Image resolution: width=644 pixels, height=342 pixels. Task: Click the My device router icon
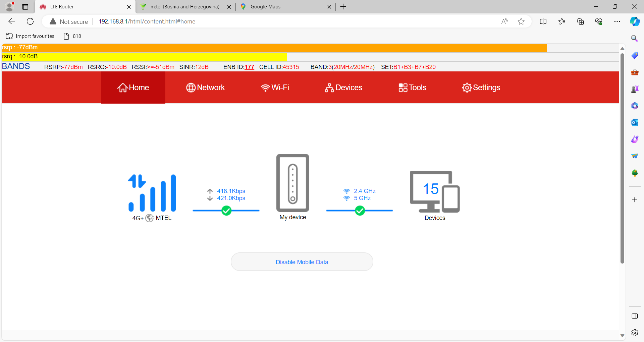click(293, 183)
